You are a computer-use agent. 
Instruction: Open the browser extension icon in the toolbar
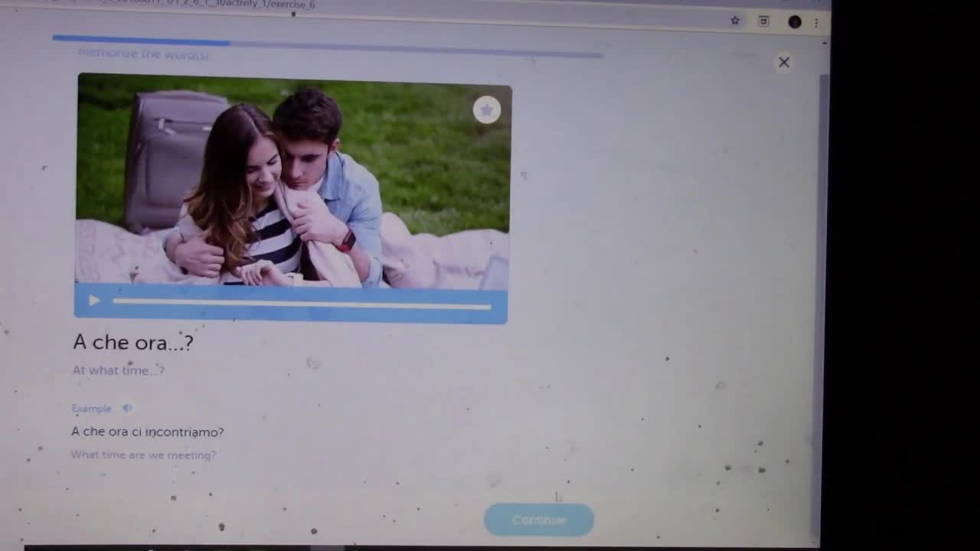[x=763, y=21]
